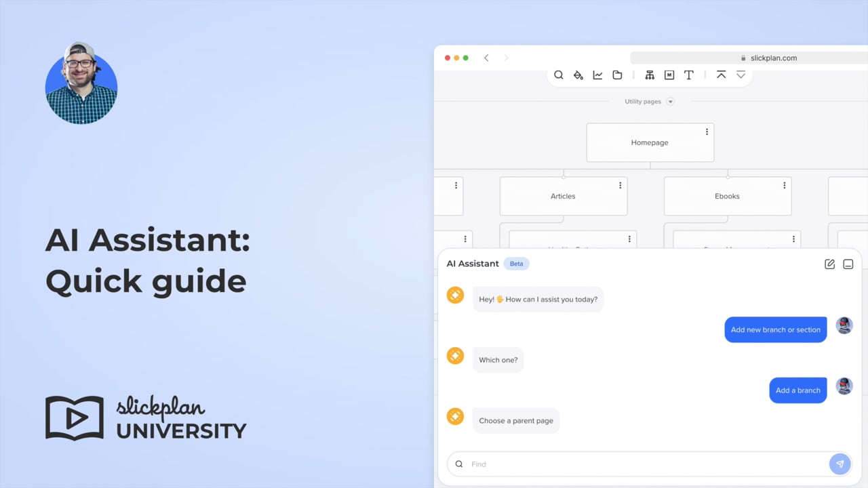Click the 'Utility pages' label

643,102
